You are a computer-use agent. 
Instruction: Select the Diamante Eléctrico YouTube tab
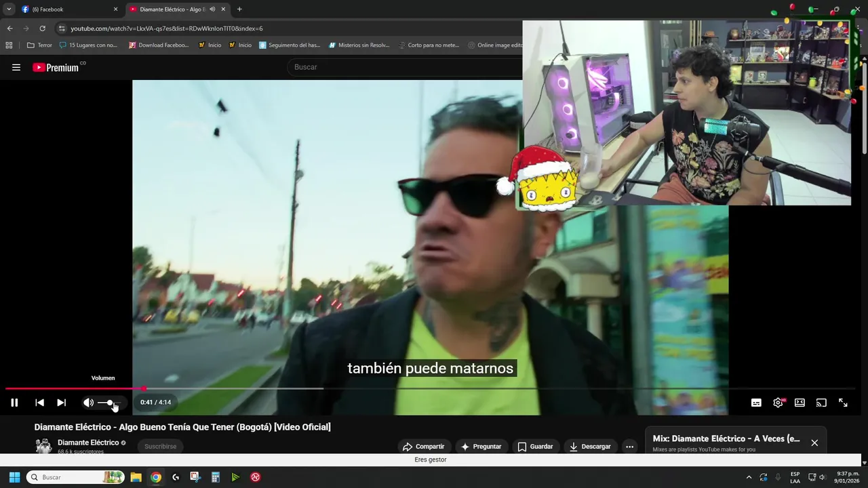point(172,9)
